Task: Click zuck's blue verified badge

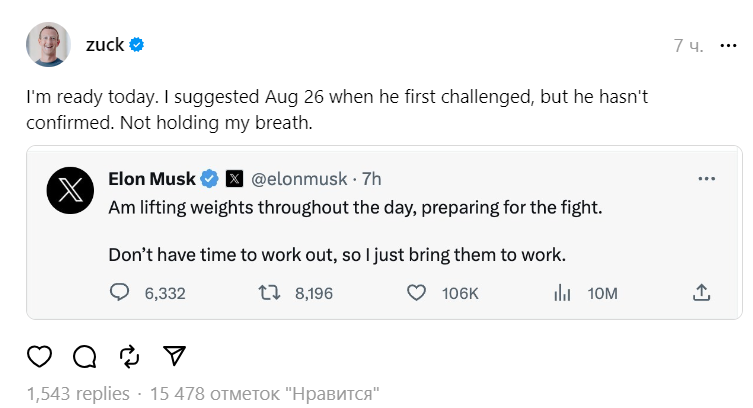Action: coord(137,45)
